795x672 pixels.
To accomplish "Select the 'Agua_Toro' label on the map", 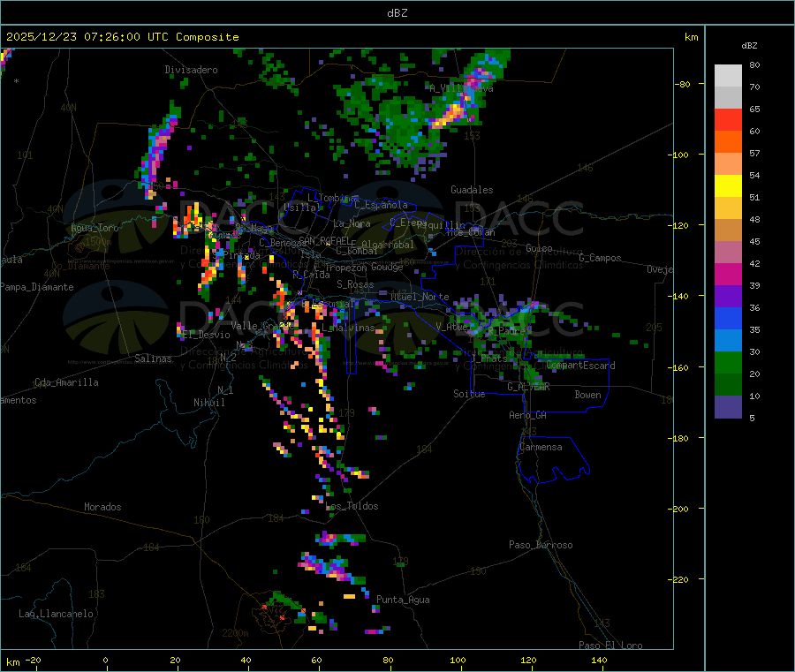I will pos(95,228).
